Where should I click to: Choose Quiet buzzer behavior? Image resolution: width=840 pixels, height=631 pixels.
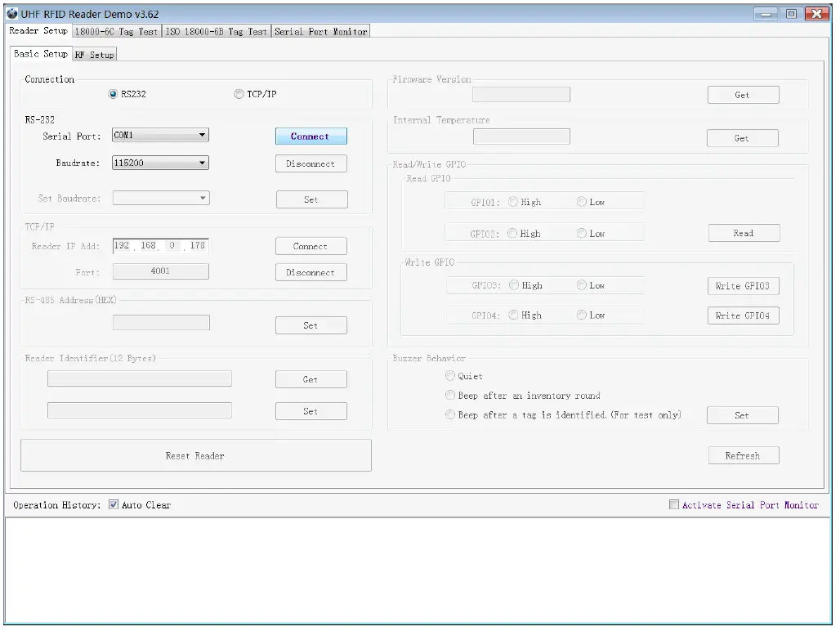[x=450, y=375]
